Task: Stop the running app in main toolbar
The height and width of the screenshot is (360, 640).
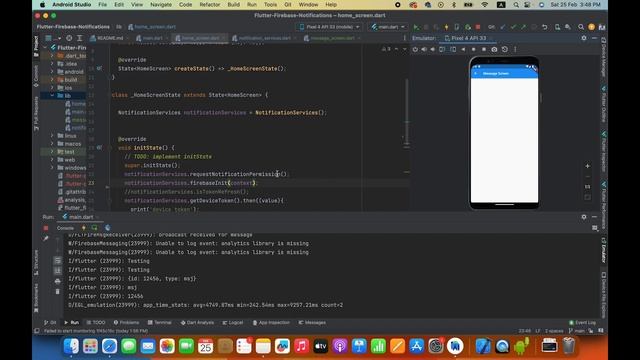Action: tap(478, 27)
